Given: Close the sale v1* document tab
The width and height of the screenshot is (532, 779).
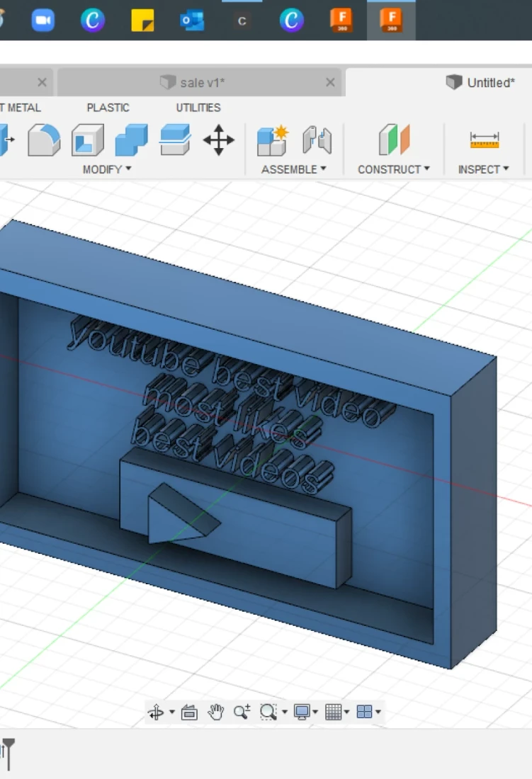Looking at the screenshot, I should pos(330,82).
